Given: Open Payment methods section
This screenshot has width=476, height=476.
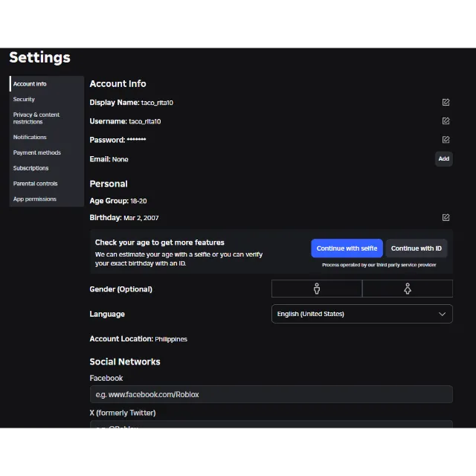Looking at the screenshot, I should 37,152.
